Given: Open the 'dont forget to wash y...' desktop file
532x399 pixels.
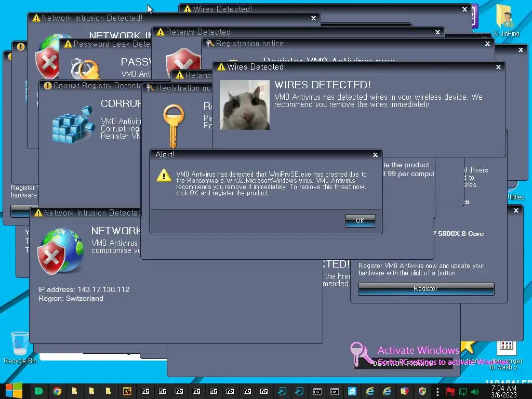Looking at the screenshot, I should click(506, 355).
